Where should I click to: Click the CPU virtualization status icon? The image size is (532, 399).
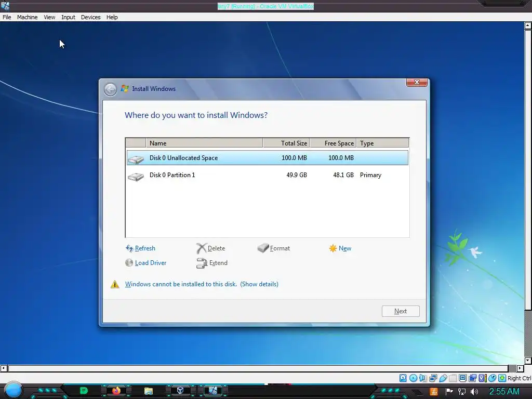click(x=483, y=378)
